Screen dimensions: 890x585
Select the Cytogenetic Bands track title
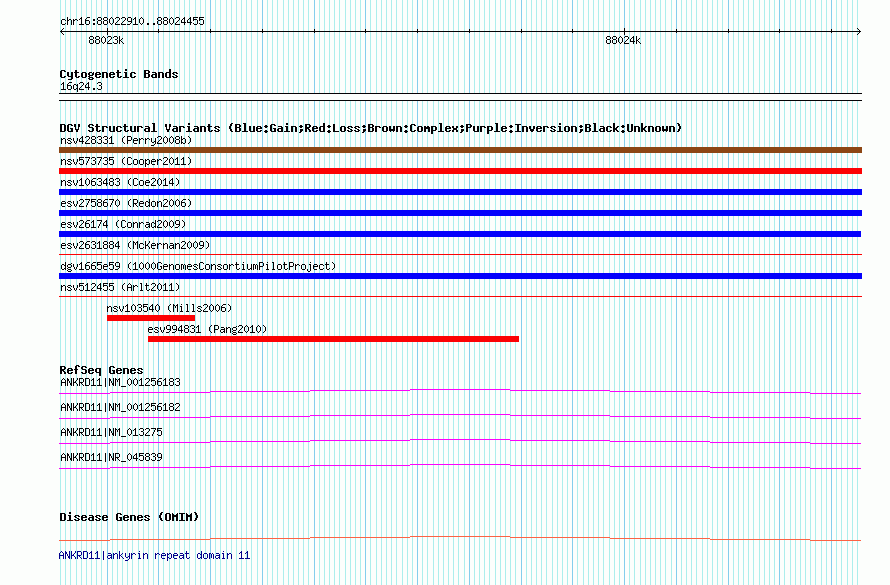[x=119, y=74]
